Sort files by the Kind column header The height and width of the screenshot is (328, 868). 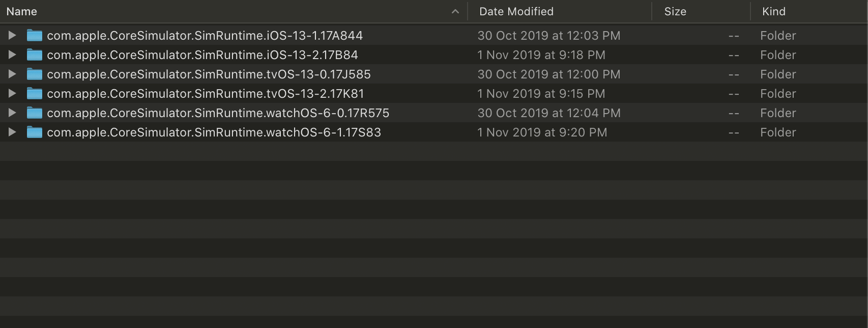774,12
